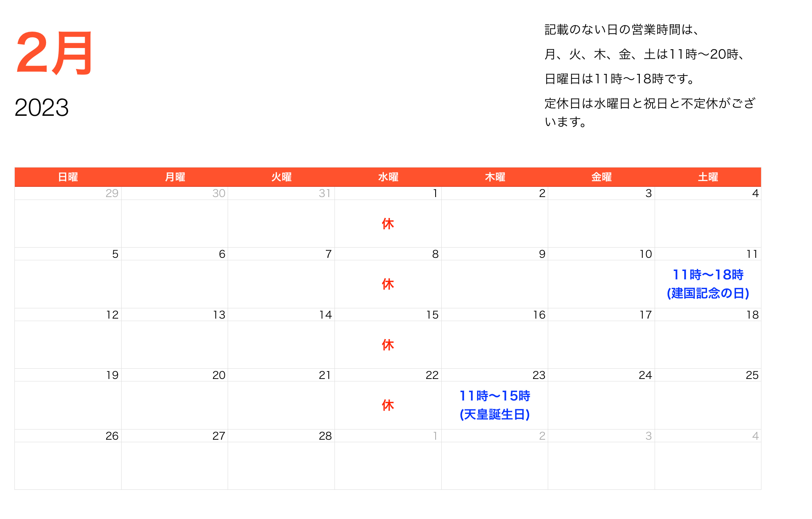This screenshot has width=812, height=519.
Task: Click date number 11 under 土曜
Action: 752,254
